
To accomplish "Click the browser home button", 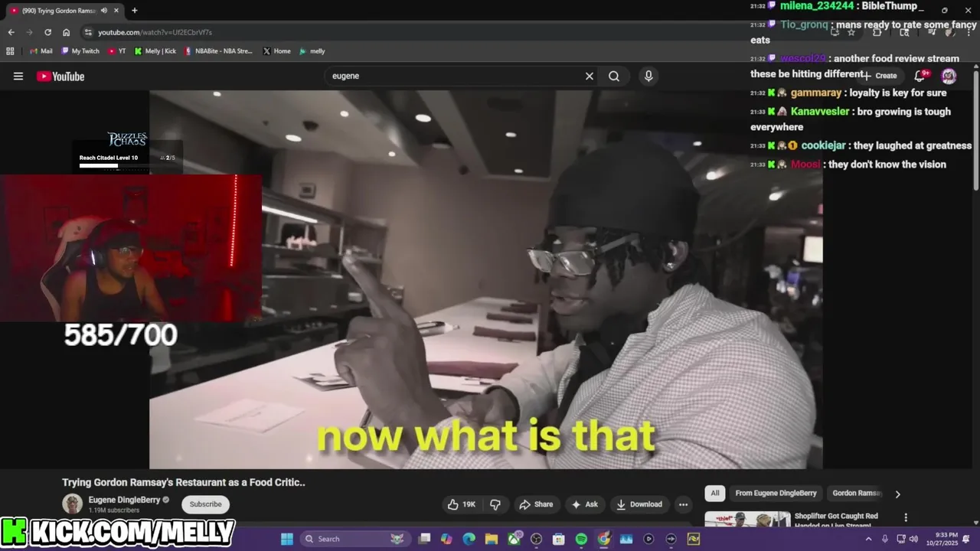I will [x=66, y=32].
